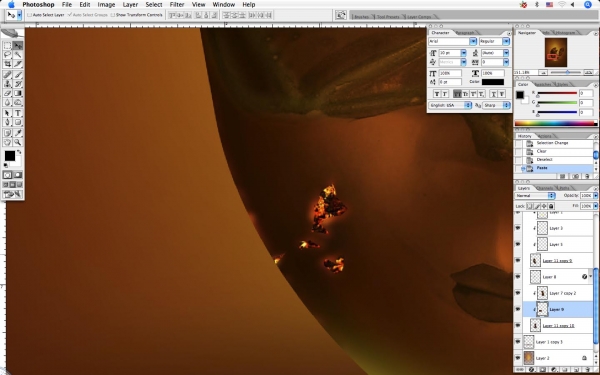Toggle visibility of Layer 8
The width and height of the screenshot is (600, 375).
(518, 277)
